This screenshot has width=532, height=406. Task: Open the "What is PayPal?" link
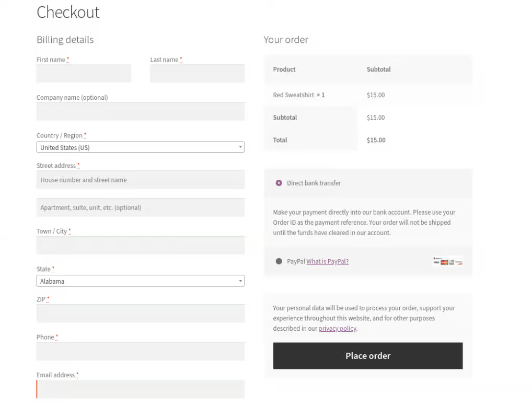pos(327,261)
